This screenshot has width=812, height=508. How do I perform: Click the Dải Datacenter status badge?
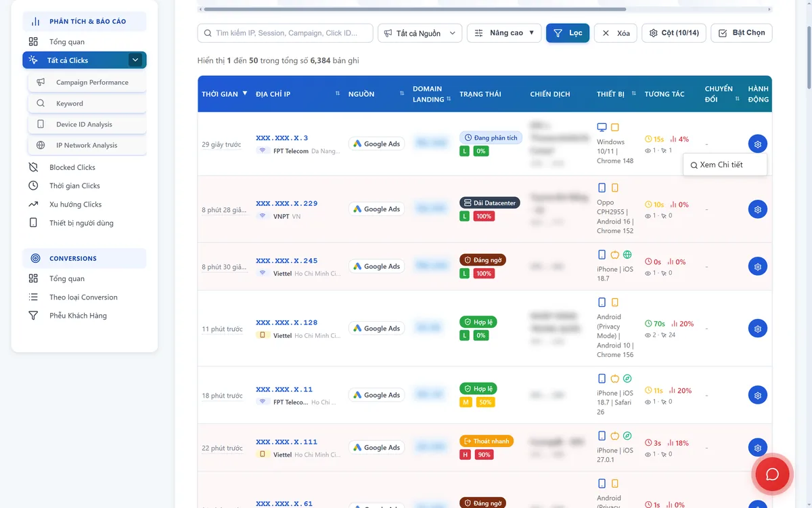click(x=490, y=203)
